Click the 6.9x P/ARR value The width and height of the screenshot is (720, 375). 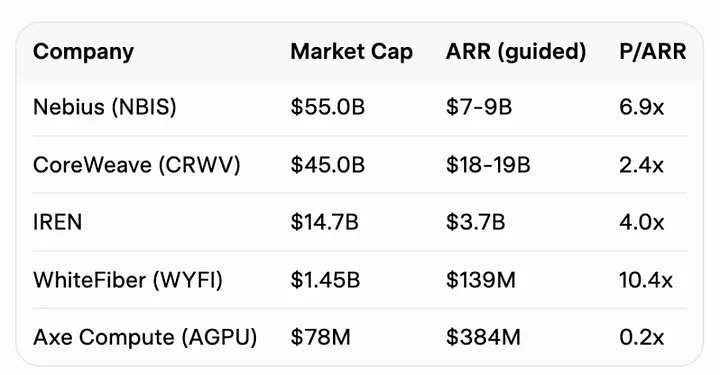[x=641, y=107]
